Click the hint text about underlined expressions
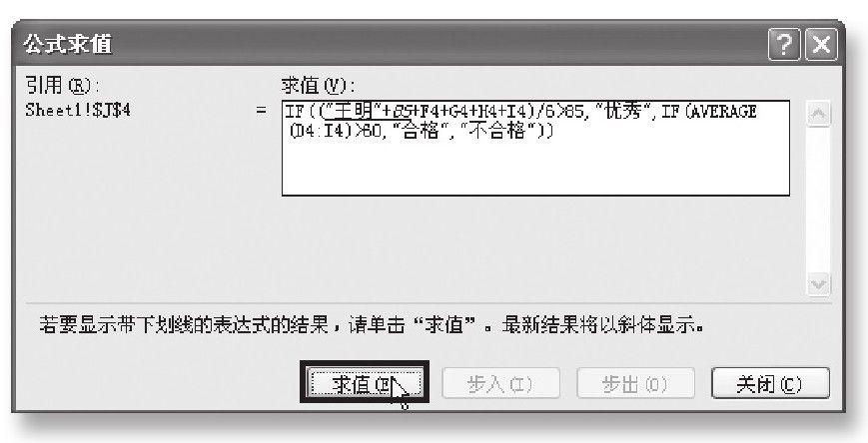868x443 pixels. (372, 324)
